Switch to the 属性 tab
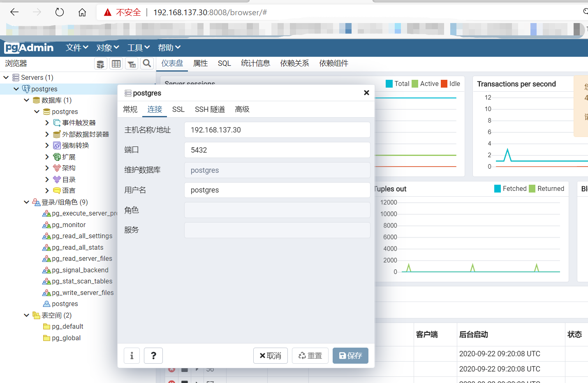 coord(201,63)
